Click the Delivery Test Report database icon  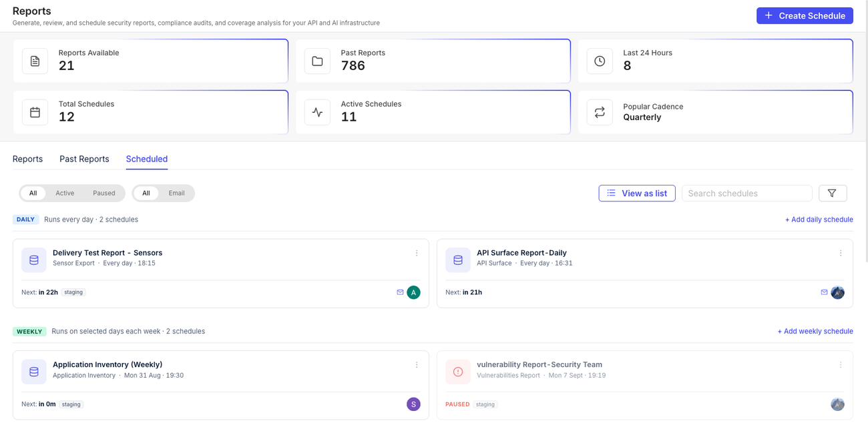coord(34,260)
